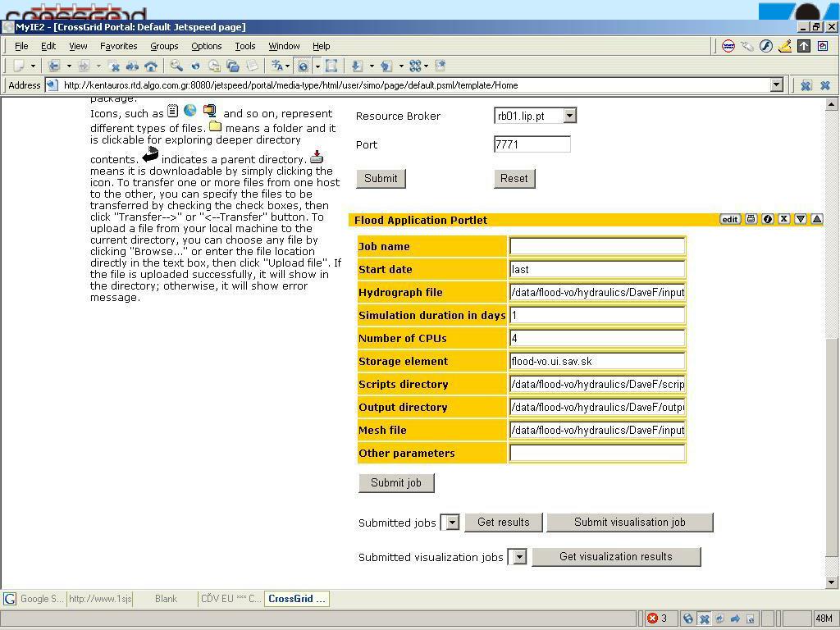Open the Options menu
Screen dimensions: 840x630
206,46
